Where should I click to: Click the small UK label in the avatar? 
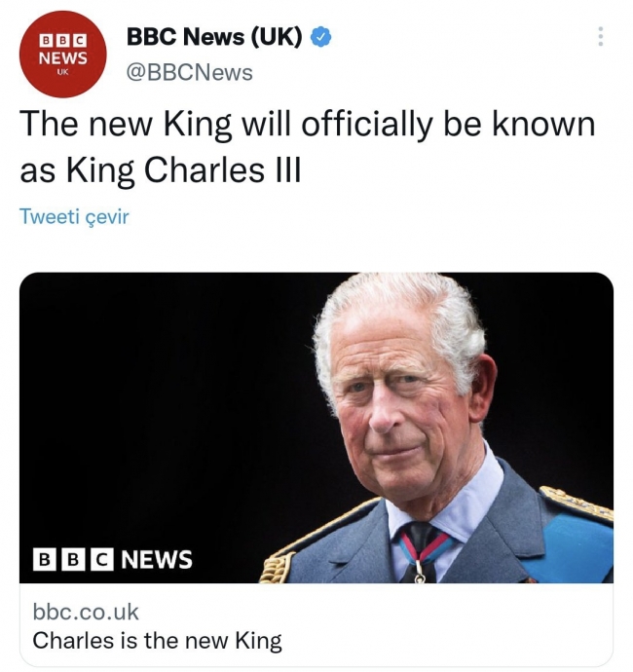pos(62,72)
